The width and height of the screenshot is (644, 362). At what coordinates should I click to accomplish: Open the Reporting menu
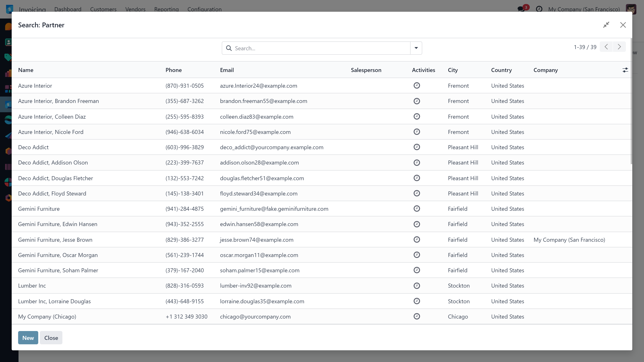[x=166, y=9]
